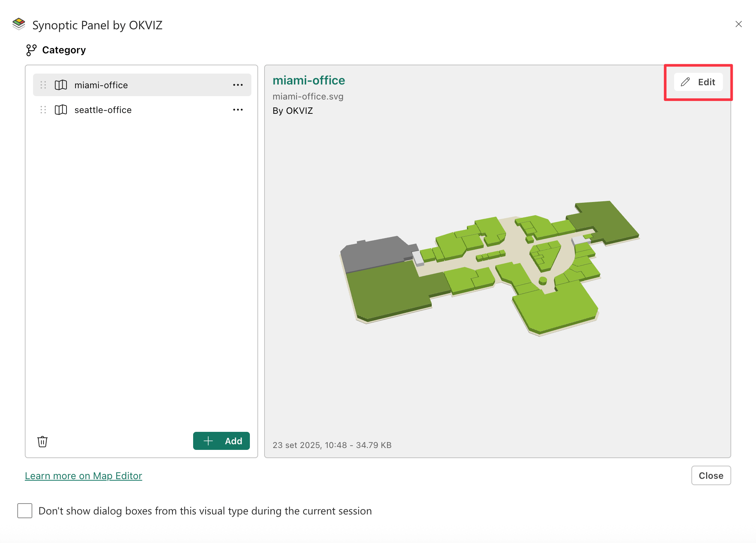Close the dialog with the X icon
The height and width of the screenshot is (543, 756).
(738, 24)
